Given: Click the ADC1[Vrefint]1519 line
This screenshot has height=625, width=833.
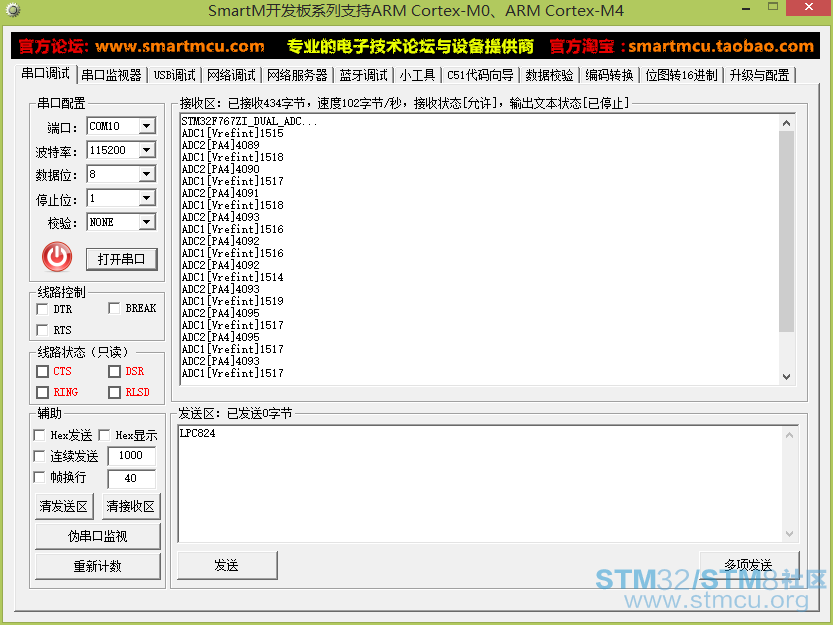Looking at the screenshot, I should (x=233, y=301).
